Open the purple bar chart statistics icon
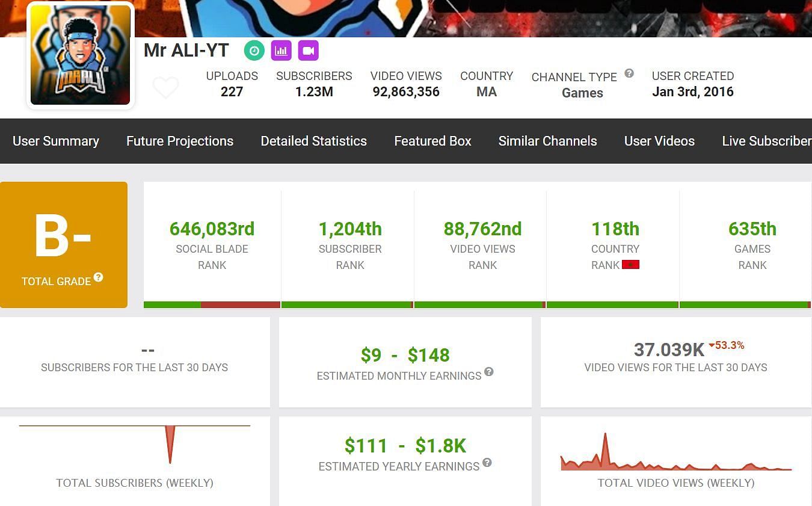The image size is (812, 506). (281, 51)
